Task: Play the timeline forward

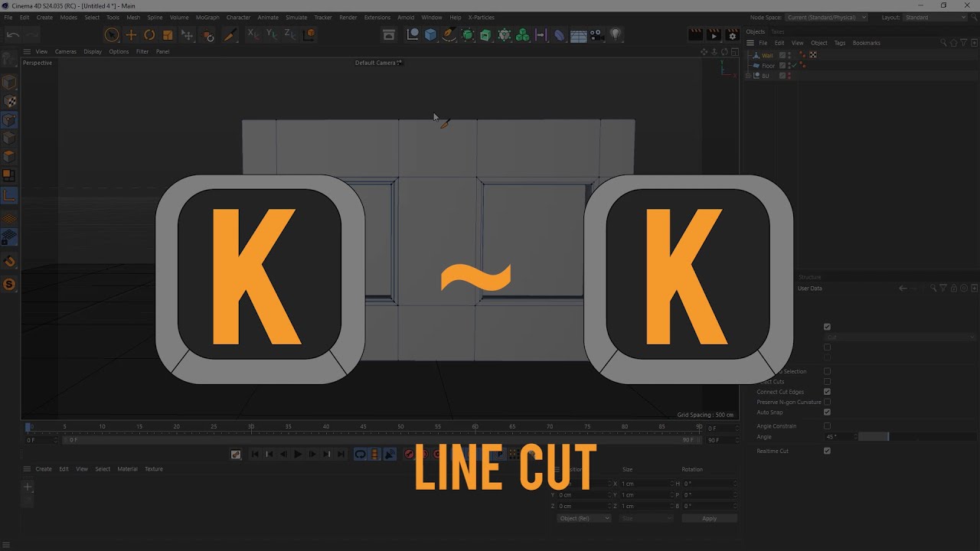Action: click(297, 454)
